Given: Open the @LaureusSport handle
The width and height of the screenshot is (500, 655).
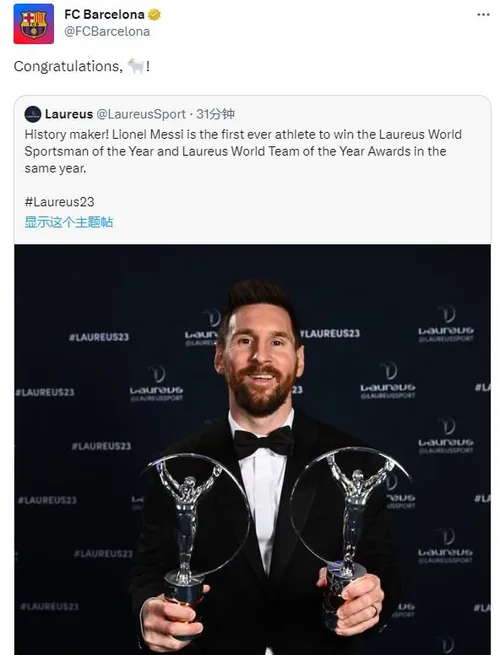Looking at the screenshot, I should [141, 114].
